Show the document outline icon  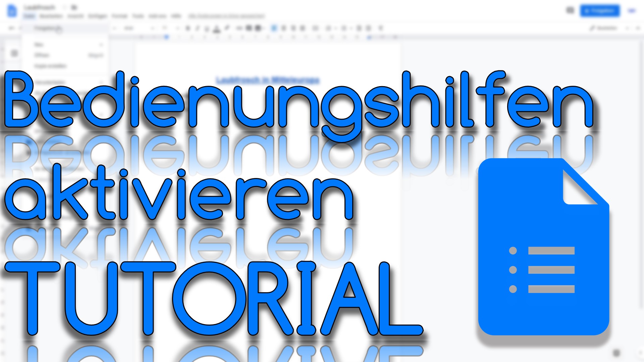coord(14,53)
